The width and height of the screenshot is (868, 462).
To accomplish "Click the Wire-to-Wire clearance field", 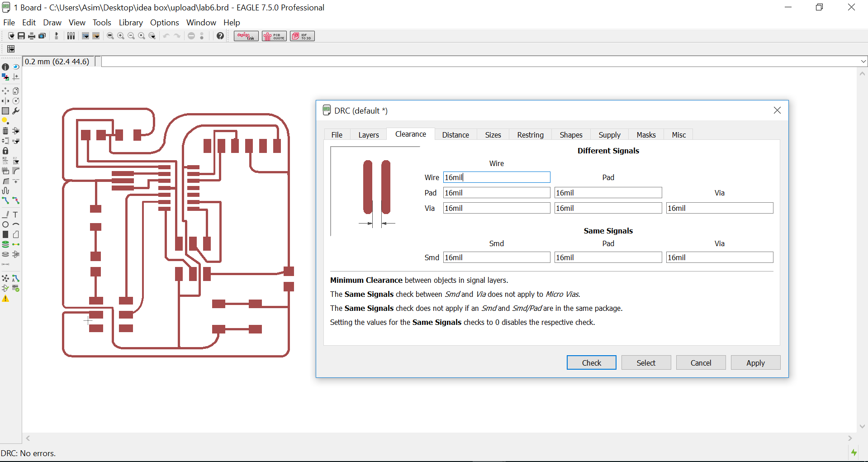I will (x=497, y=177).
